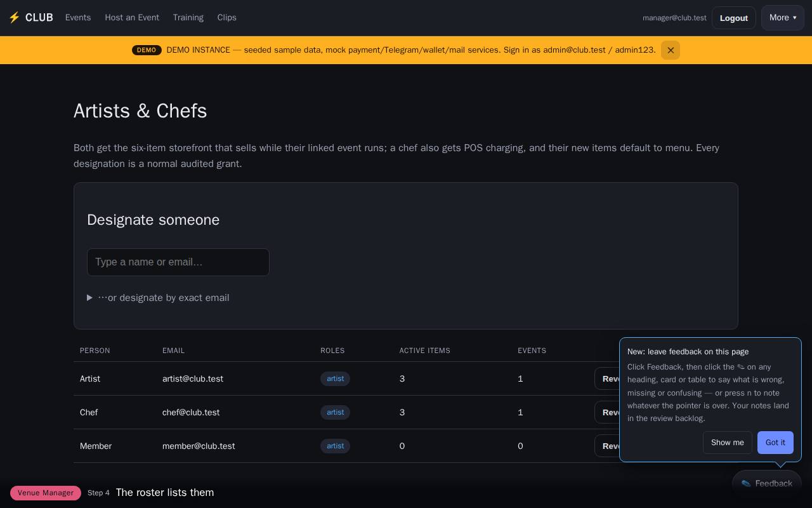The image size is (812, 508).
Task: Navigate to Clips
Action: [226, 18]
